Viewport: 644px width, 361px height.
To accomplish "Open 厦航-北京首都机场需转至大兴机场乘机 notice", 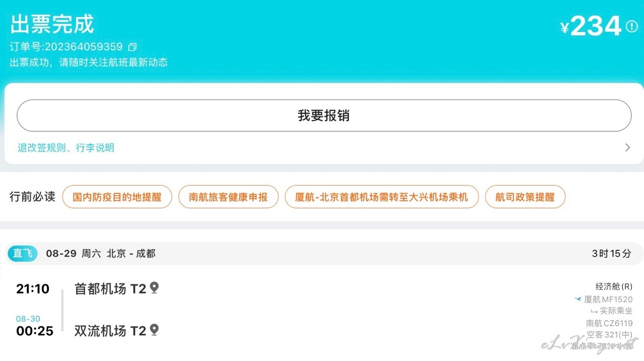I will (381, 197).
